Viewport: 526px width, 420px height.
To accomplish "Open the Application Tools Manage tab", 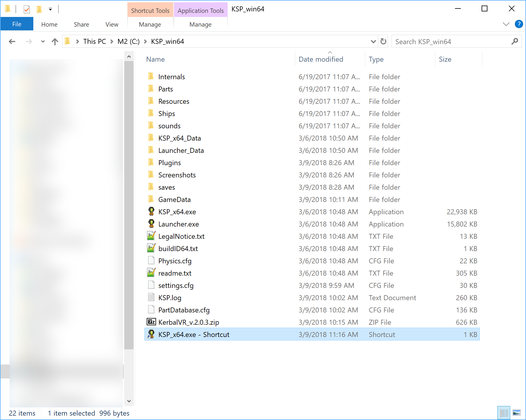I will 200,25.
